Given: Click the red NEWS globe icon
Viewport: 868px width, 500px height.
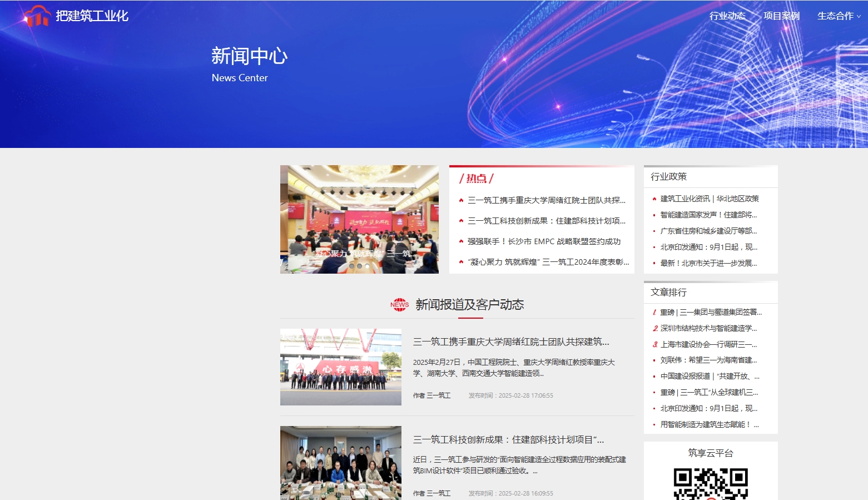Looking at the screenshot, I should click(x=399, y=305).
